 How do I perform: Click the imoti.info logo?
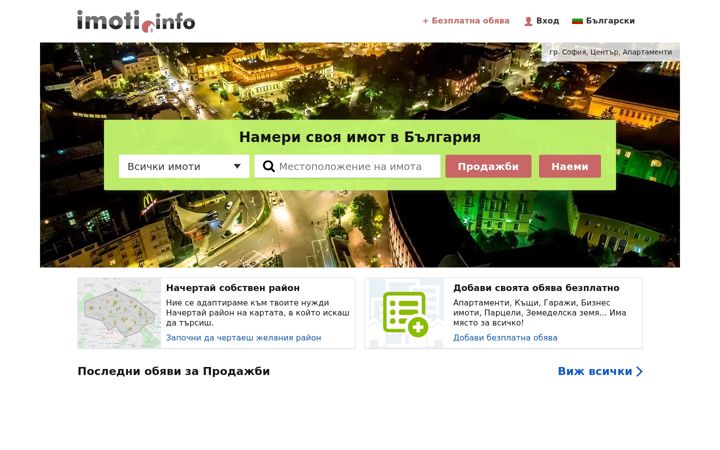[x=136, y=21]
